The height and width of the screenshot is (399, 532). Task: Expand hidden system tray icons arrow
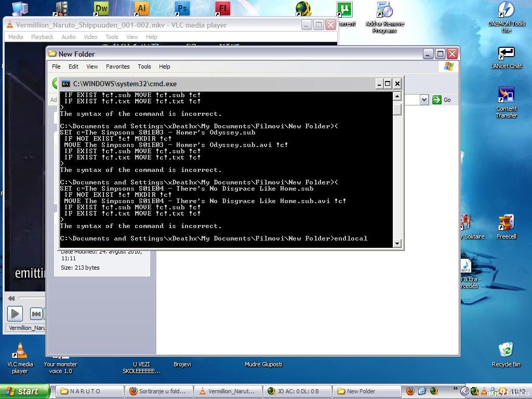[464, 391]
